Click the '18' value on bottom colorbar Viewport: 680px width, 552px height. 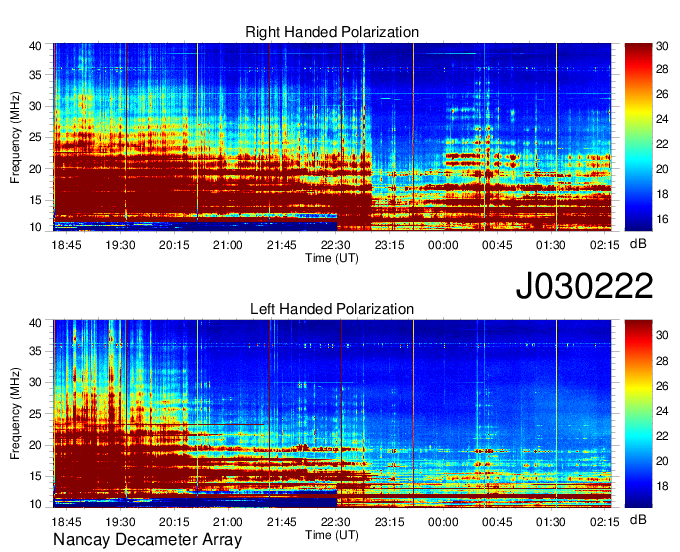(x=663, y=487)
